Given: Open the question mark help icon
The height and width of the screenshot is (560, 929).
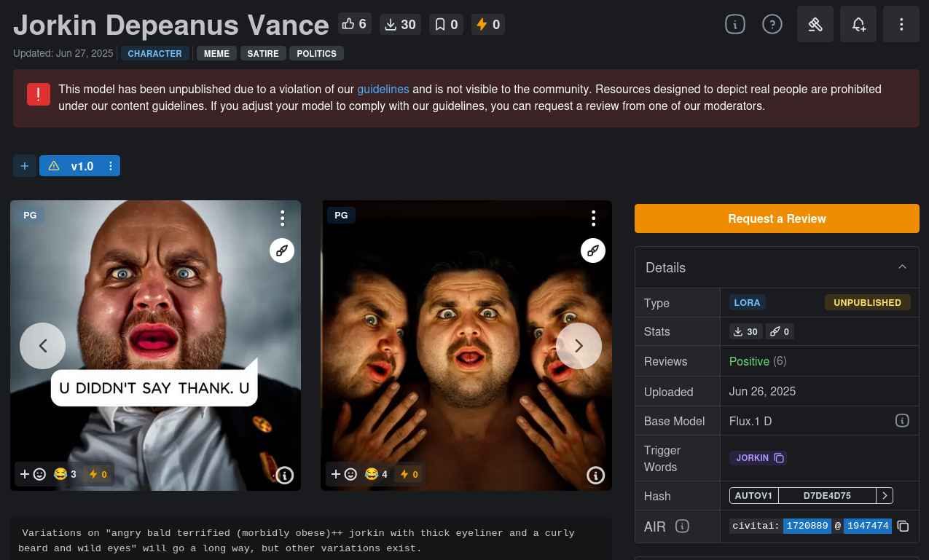Looking at the screenshot, I should click(x=772, y=24).
